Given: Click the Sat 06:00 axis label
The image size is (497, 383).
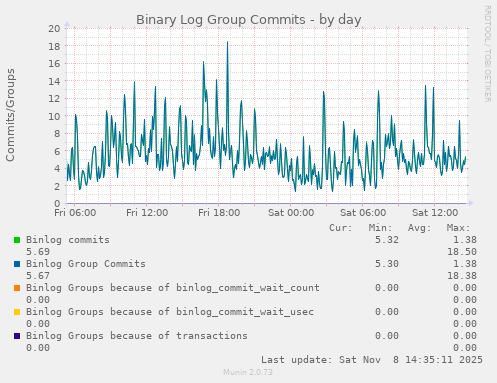Looking at the screenshot, I should pos(363,212).
